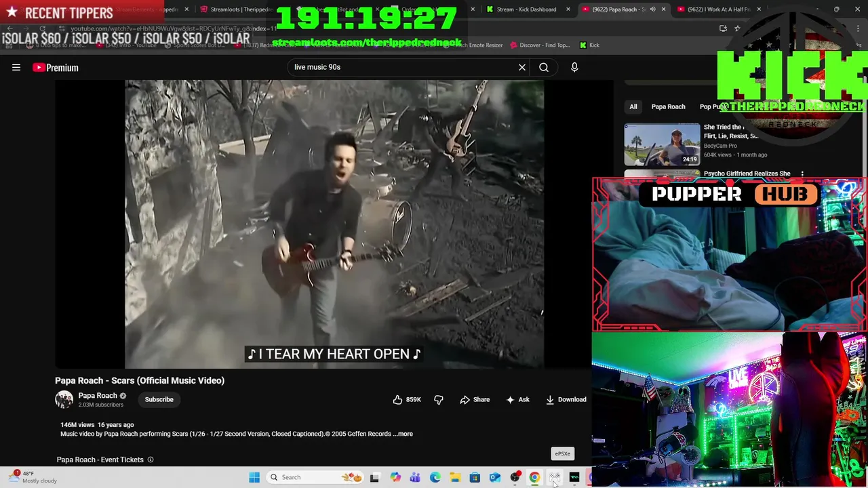The image size is (868, 488).
Task: Open Microsoft Edge on the taskbar
Action: [435, 477]
